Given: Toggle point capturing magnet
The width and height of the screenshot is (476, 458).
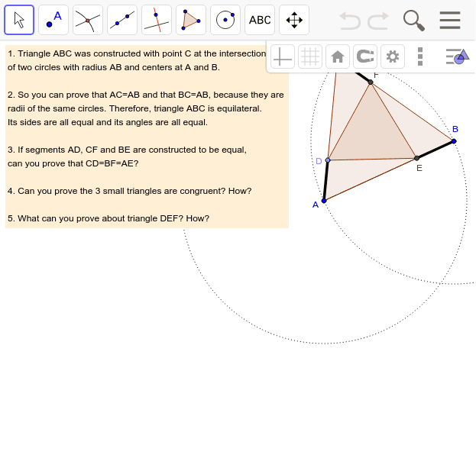Looking at the screenshot, I should click(365, 56).
